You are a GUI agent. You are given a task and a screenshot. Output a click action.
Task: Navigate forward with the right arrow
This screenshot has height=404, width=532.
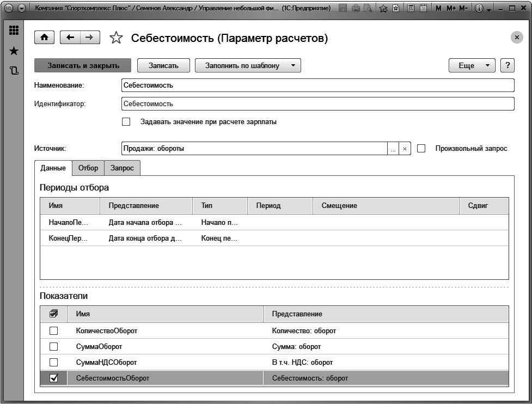90,38
